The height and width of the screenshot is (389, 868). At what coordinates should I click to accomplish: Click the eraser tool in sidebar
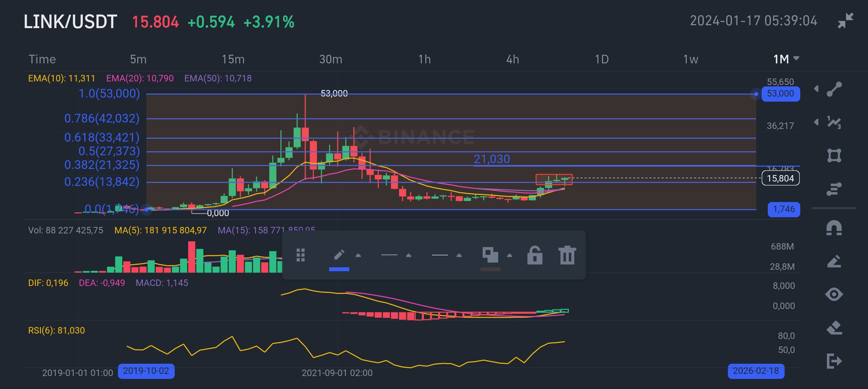[834, 328]
